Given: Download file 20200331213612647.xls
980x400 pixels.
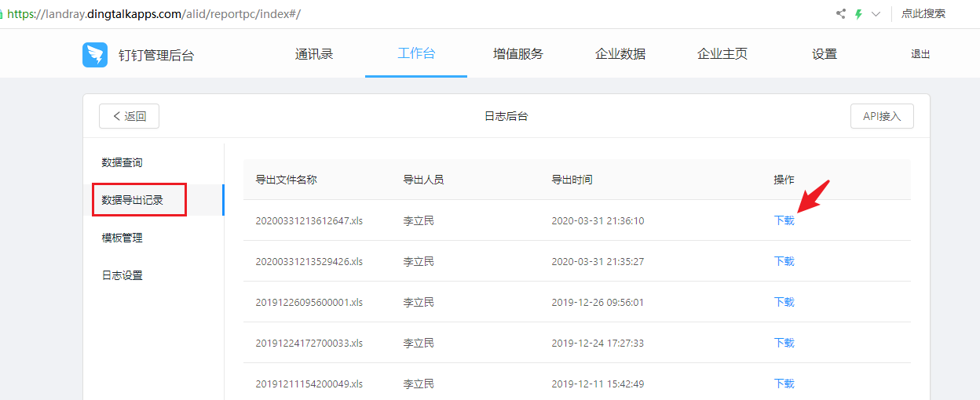Looking at the screenshot, I should pyautogui.click(x=784, y=220).
